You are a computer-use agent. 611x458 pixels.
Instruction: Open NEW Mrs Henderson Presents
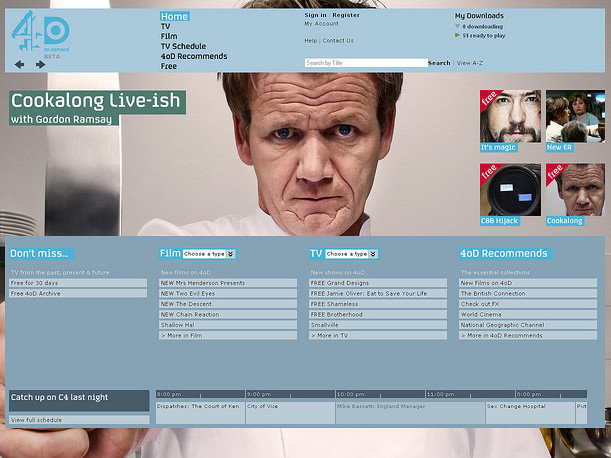228,283
